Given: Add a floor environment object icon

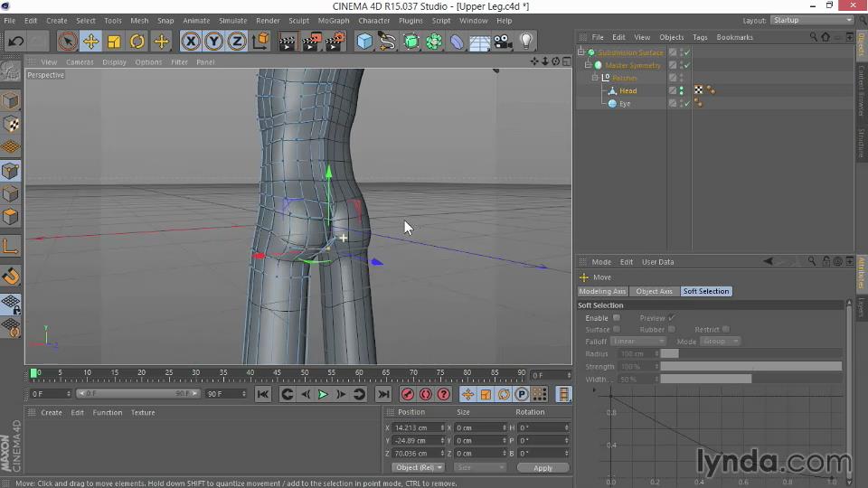Looking at the screenshot, I should [x=480, y=41].
